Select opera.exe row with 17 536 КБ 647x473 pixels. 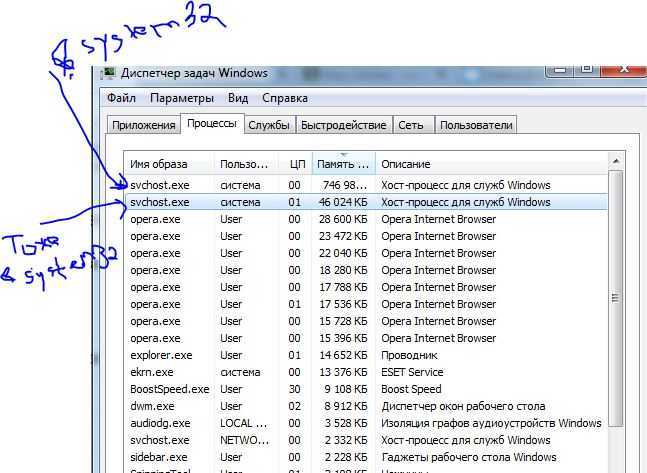(366, 304)
